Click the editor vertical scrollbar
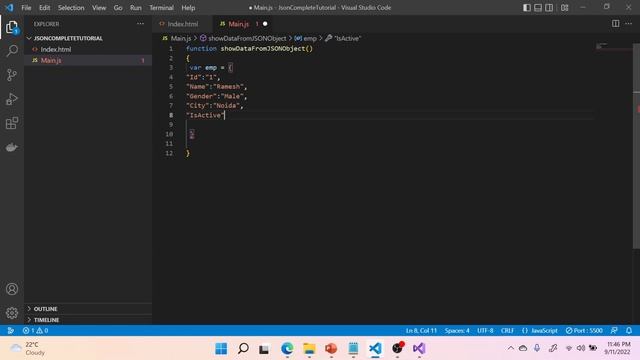640x360 pixels. click(636, 145)
